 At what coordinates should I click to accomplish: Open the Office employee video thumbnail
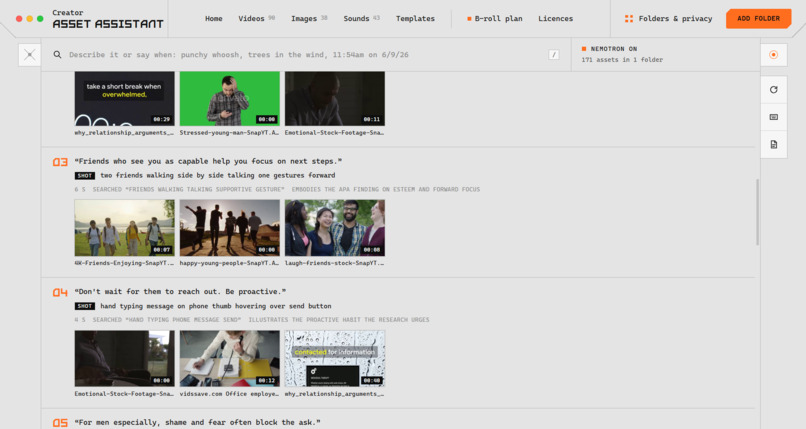[229, 358]
